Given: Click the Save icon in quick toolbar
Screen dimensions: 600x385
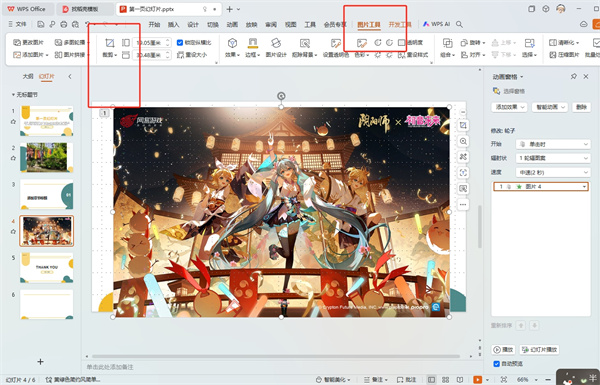Looking at the screenshot, I should coord(41,24).
